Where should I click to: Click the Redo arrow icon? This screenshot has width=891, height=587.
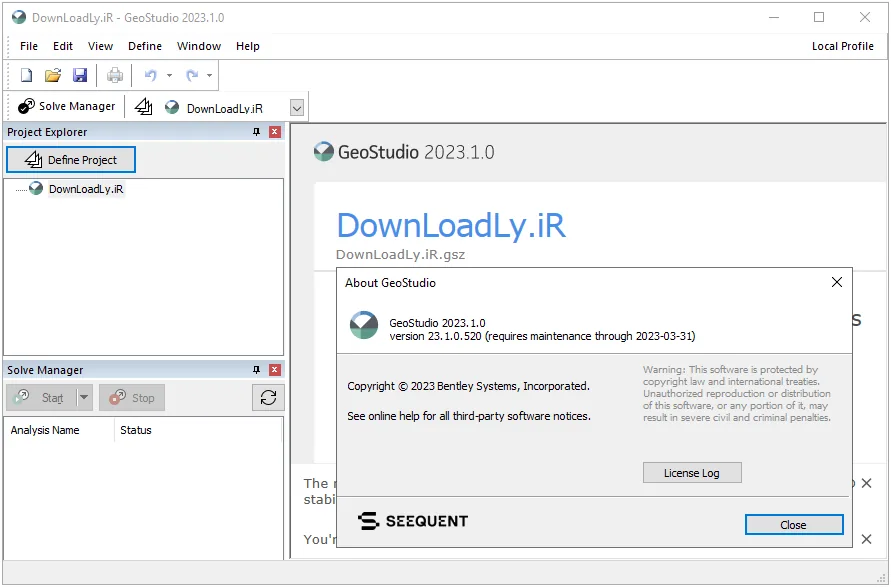pos(192,75)
